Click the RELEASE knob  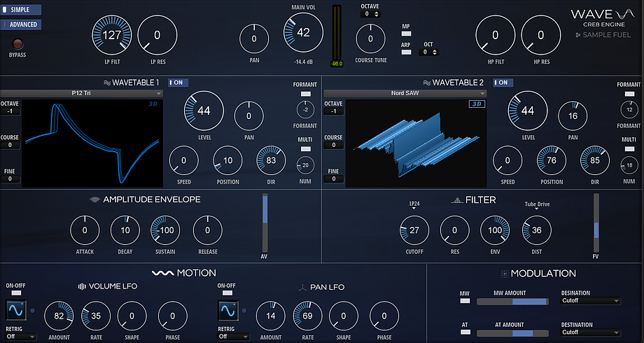[x=207, y=230]
